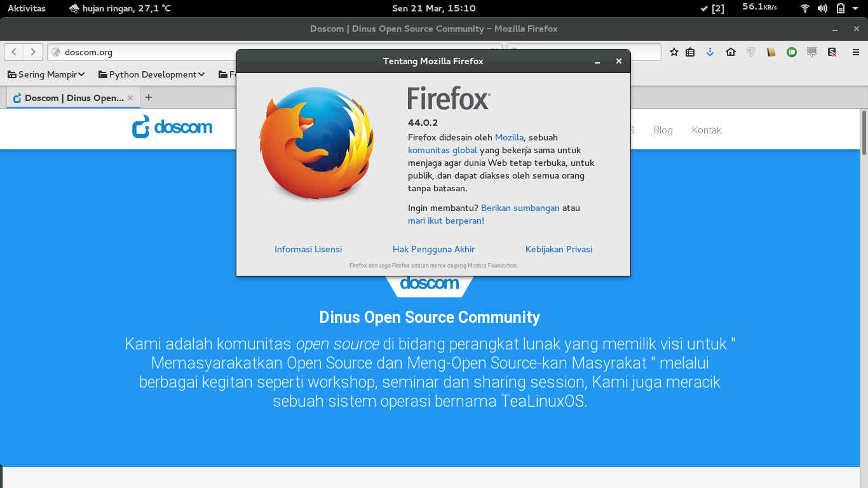Viewport: 868px width, 488px height.
Task: Open the system menu dropdown arrow
Action: pyautogui.click(x=857, y=8)
